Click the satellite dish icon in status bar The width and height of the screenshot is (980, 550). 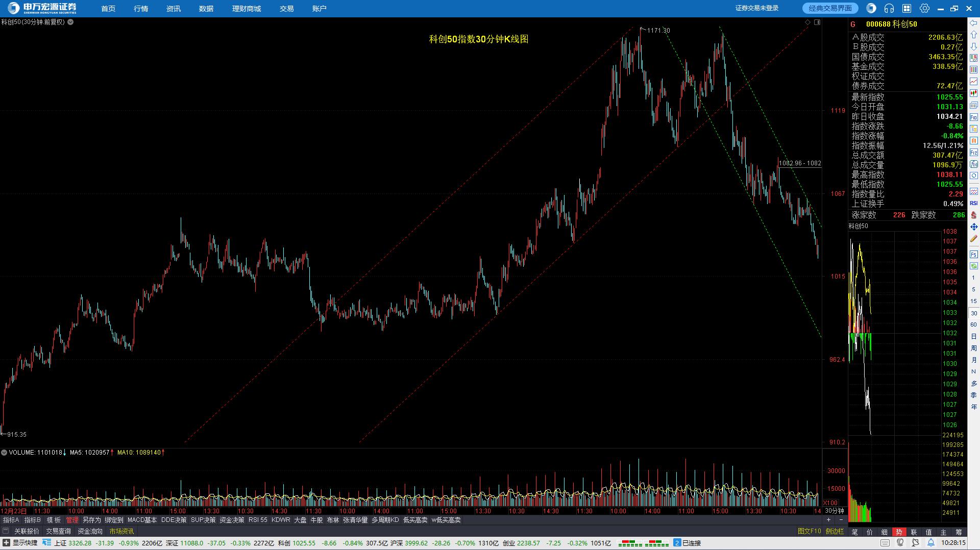916,543
